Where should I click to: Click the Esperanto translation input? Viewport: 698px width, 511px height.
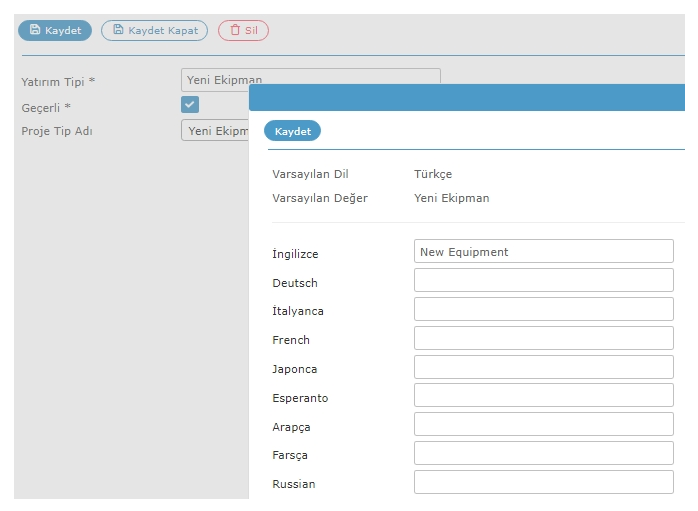pos(544,396)
